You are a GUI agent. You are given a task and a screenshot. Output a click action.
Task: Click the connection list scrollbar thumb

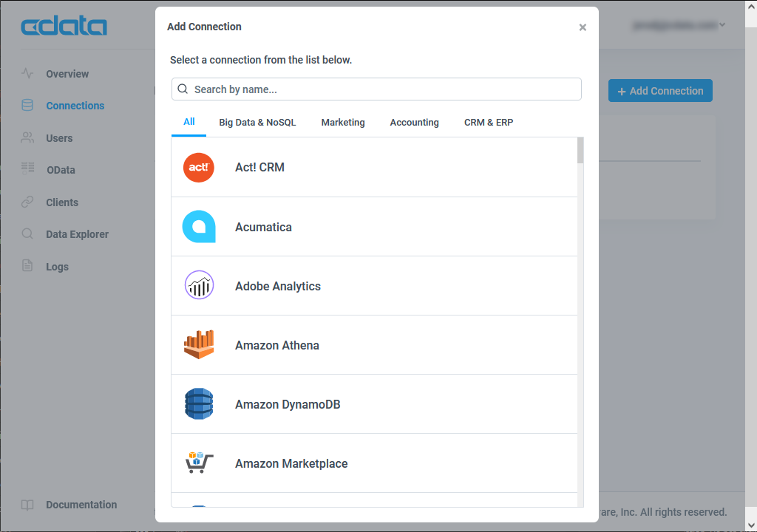click(580, 151)
